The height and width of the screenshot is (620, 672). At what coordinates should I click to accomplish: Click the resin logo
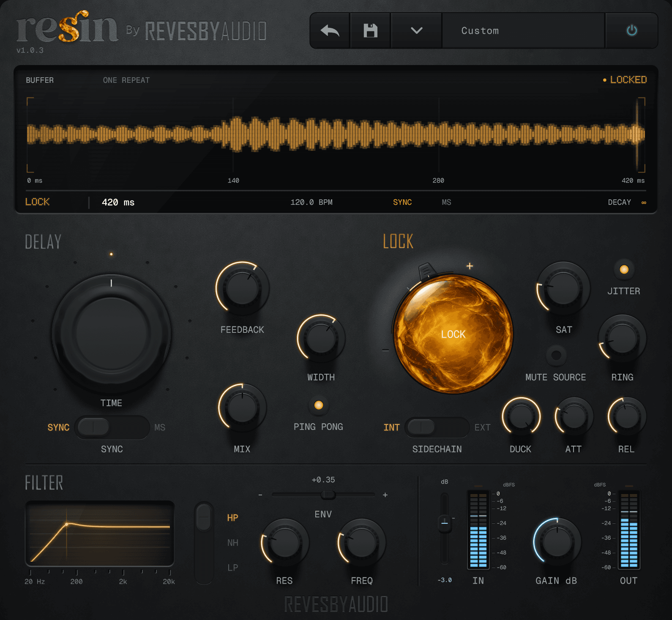[67, 27]
